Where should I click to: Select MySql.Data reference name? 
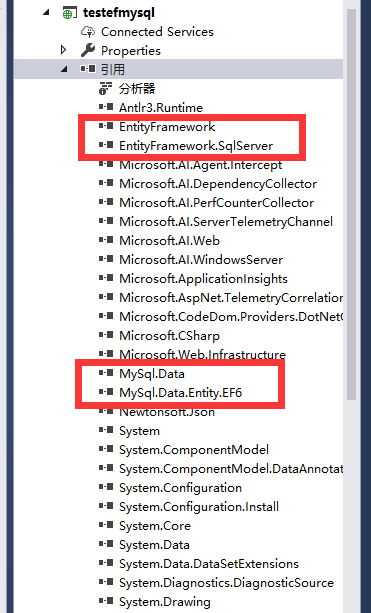(x=151, y=374)
